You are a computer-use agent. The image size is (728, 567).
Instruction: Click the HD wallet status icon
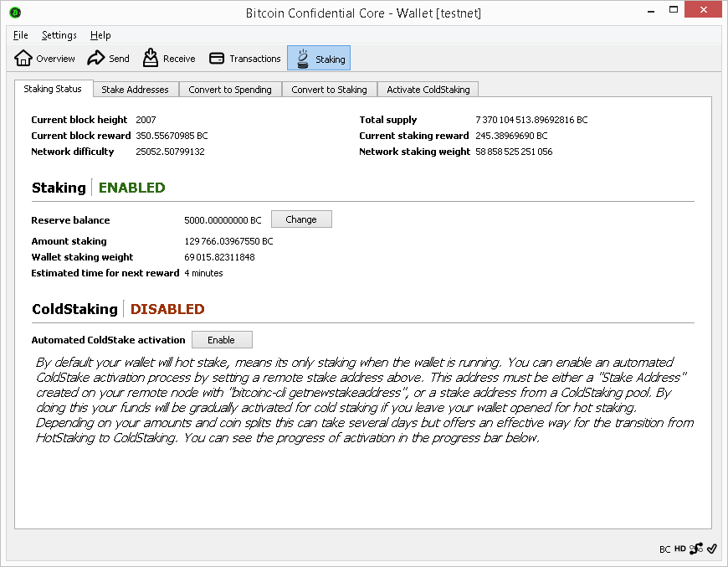(679, 549)
